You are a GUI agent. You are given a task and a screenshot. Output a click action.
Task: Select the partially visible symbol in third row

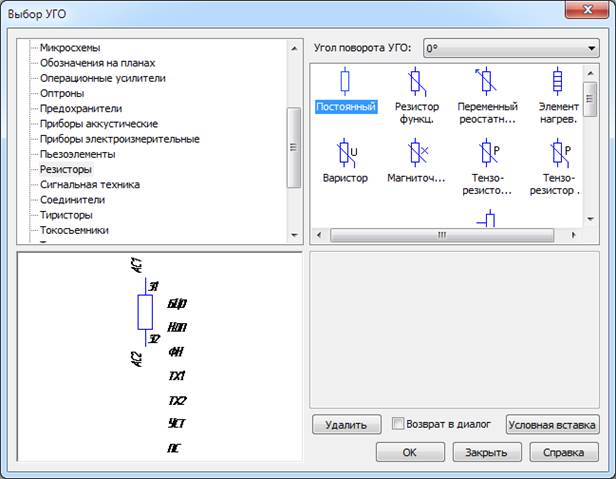(487, 218)
